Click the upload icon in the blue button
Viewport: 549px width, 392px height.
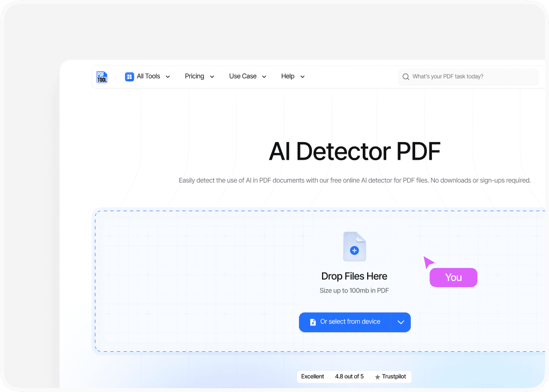(313, 322)
